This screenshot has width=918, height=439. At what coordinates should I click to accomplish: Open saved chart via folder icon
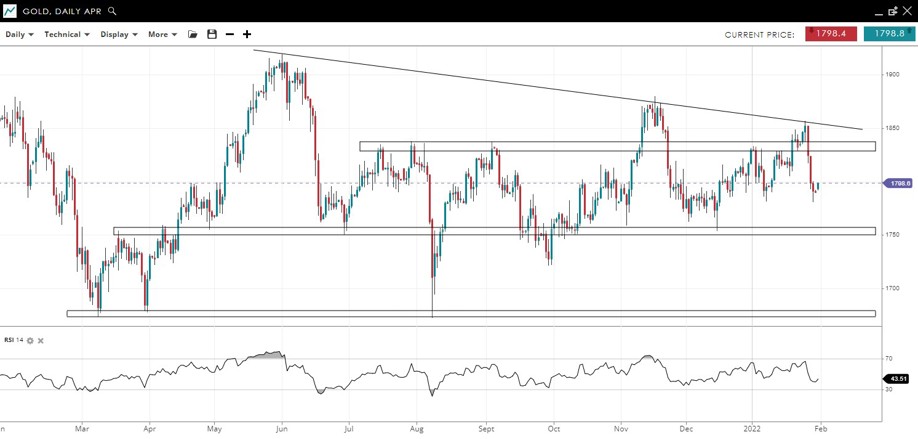pos(193,34)
